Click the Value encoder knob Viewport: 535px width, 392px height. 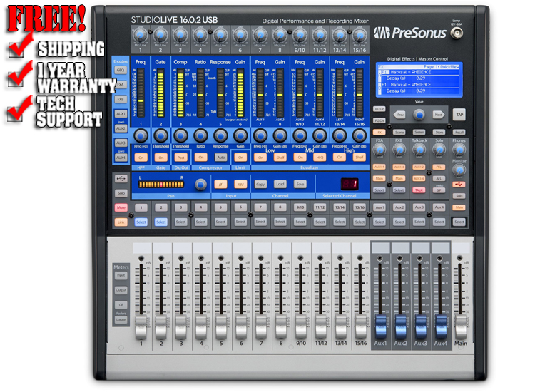point(419,115)
